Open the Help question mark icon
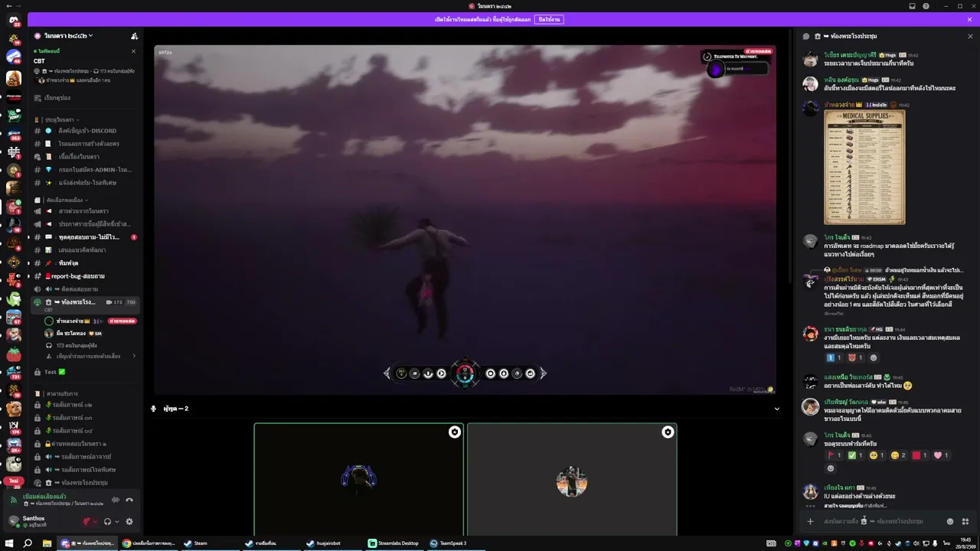This screenshot has height=551, width=980. tap(926, 6)
